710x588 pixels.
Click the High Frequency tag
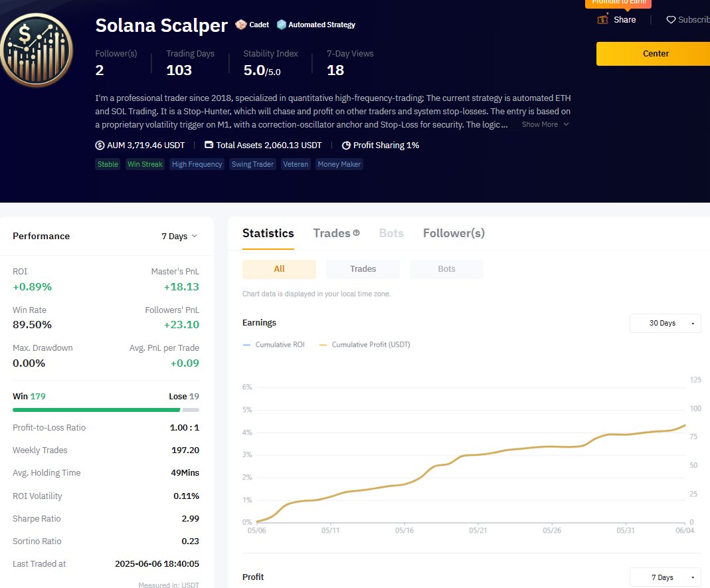point(197,164)
